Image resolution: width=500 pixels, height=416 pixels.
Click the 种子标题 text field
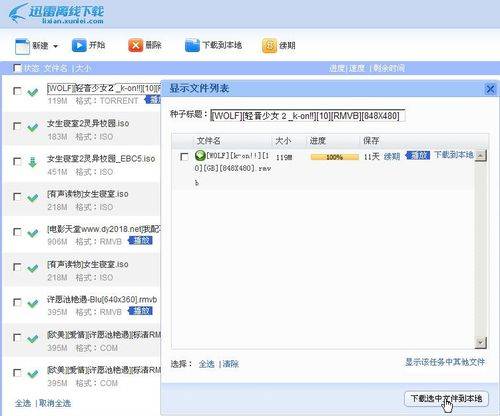pyautogui.click(x=307, y=116)
